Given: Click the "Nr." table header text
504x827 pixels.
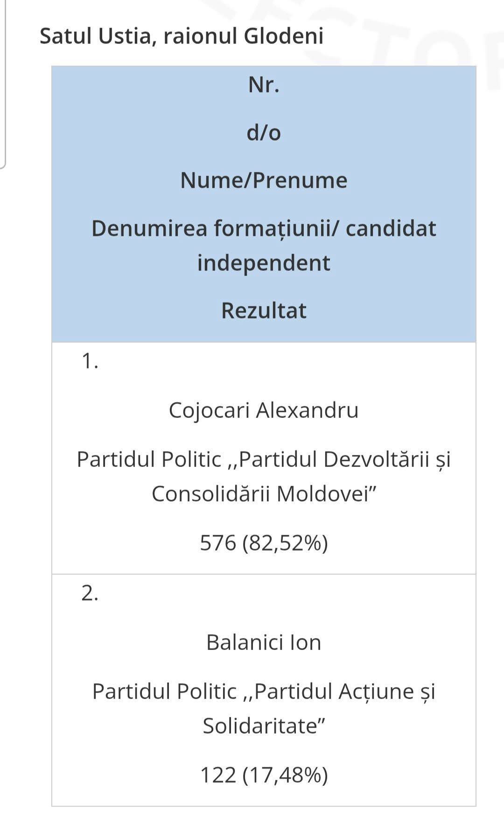Looking at the screenshot, I should (264, 85).
